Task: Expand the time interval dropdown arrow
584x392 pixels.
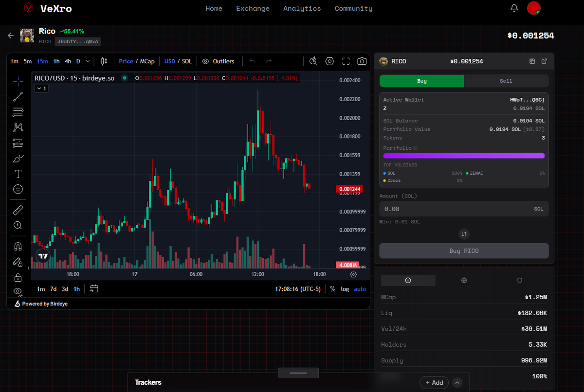Action: pos(88,61)
